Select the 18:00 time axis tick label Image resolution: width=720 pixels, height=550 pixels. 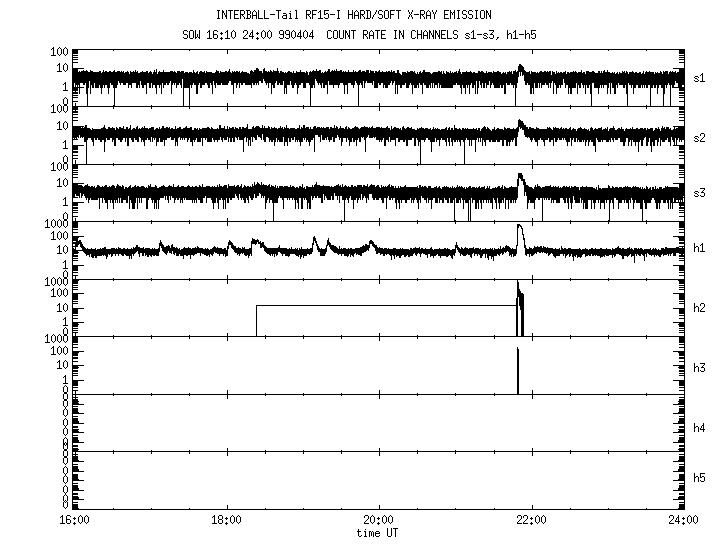pos(227,520)
